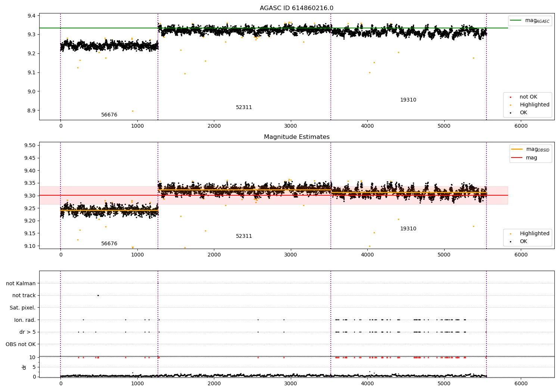This screenshot has height=392, width=560.
Task: Click the '6000' x-axis tick of the bottom plot
Action: (x=521, y=383)
